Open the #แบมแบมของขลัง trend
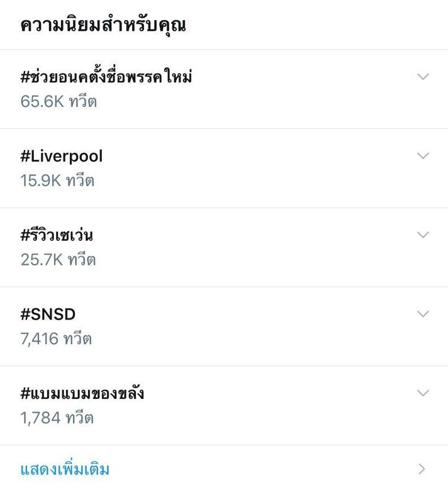Viewport: 448px width, 490px height. click(82, 393)
